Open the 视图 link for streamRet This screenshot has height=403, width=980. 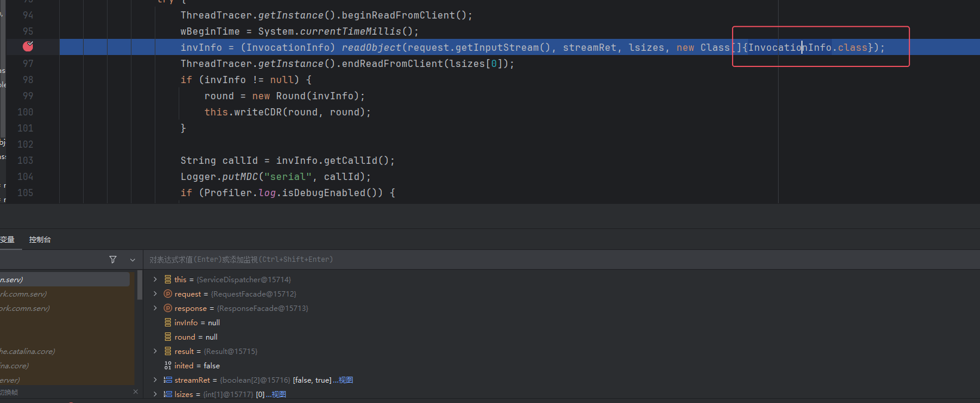tap(345, 380)
